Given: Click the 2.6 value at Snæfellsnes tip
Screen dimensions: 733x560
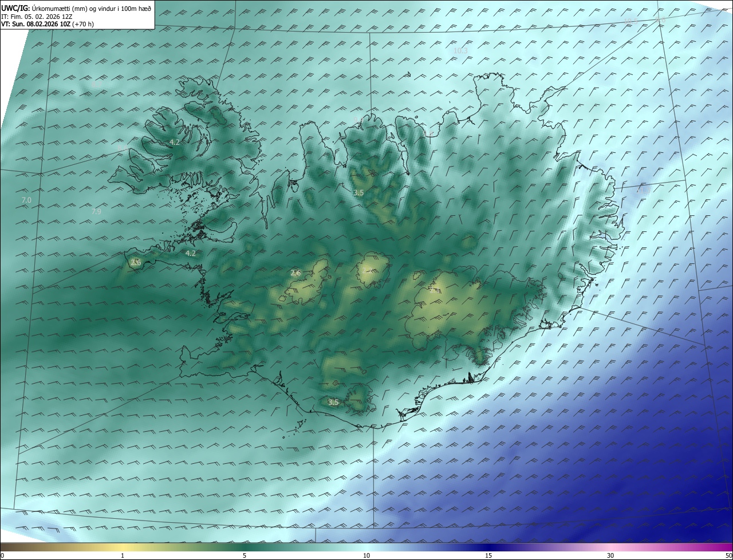Looking at the screenshot, I should 136,262.
